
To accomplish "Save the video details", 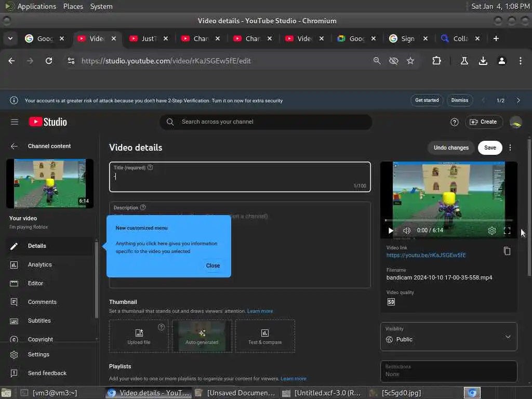I will [490, 148].
